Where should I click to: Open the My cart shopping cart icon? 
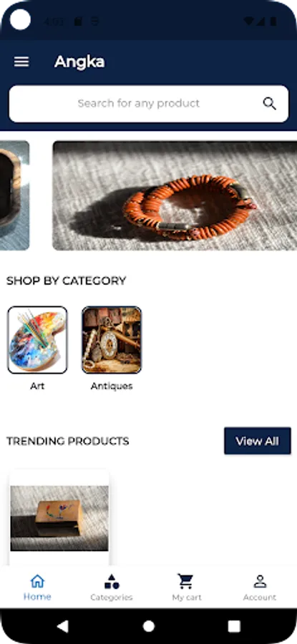point(185,581)
